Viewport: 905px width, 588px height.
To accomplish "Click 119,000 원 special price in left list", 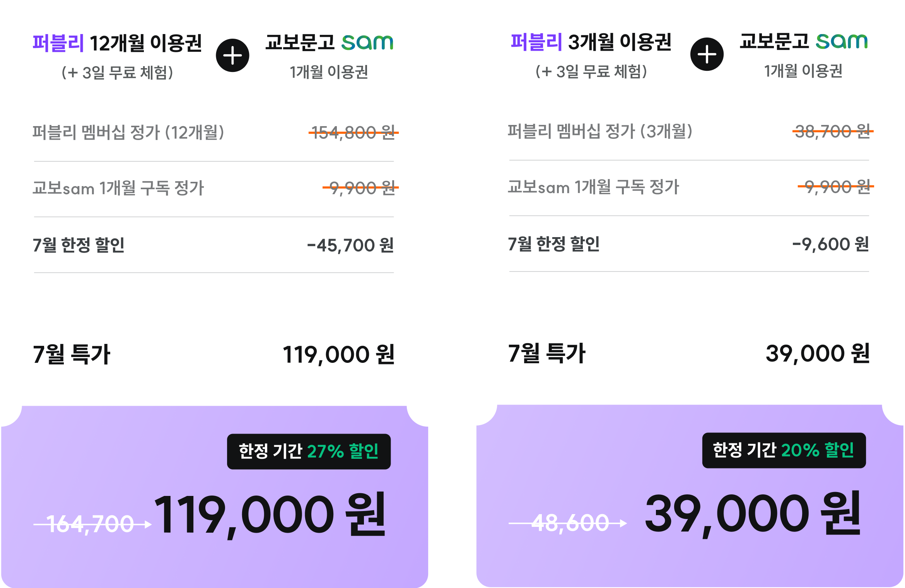I will [339, 354].
